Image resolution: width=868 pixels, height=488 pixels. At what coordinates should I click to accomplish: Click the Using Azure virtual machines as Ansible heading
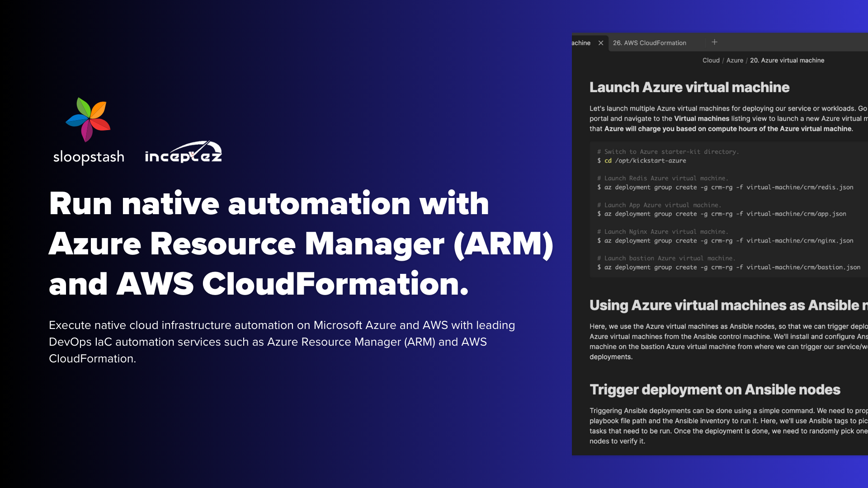[728, 305]
